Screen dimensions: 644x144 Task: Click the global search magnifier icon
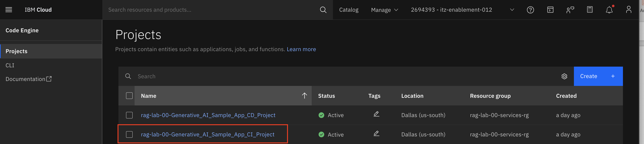[323, 10]
